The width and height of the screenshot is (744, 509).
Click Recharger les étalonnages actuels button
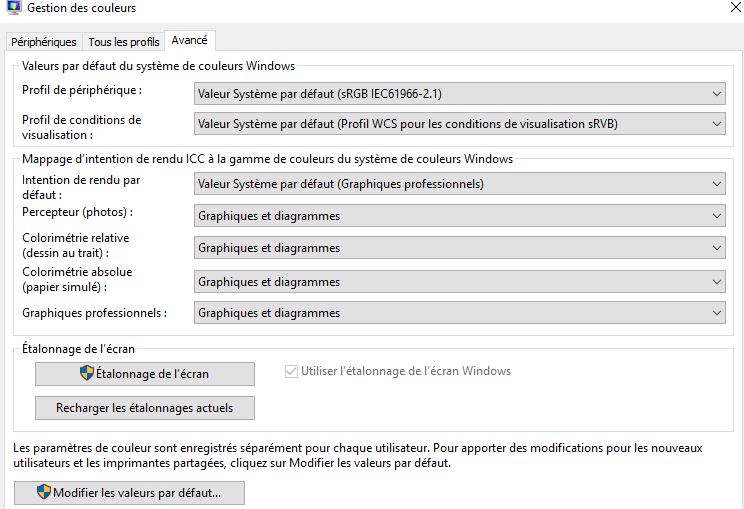click(144, 408)
